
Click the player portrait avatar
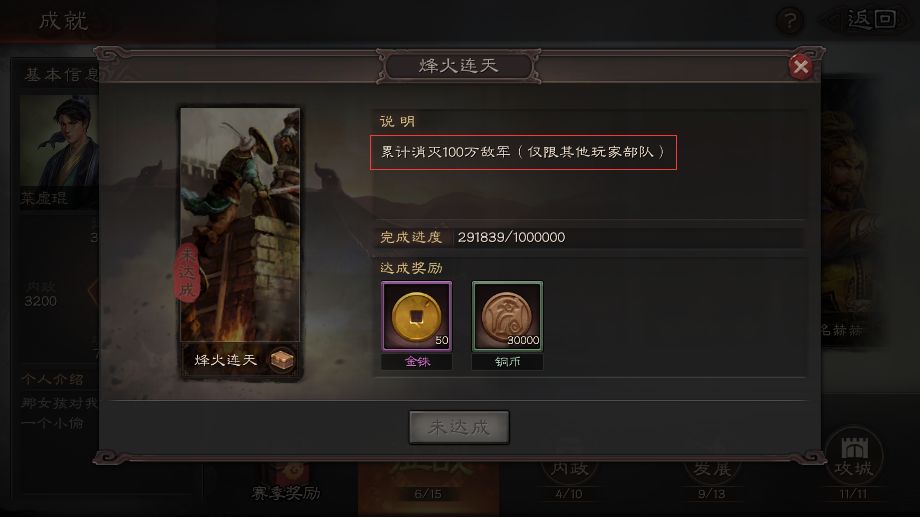point(59,141)
